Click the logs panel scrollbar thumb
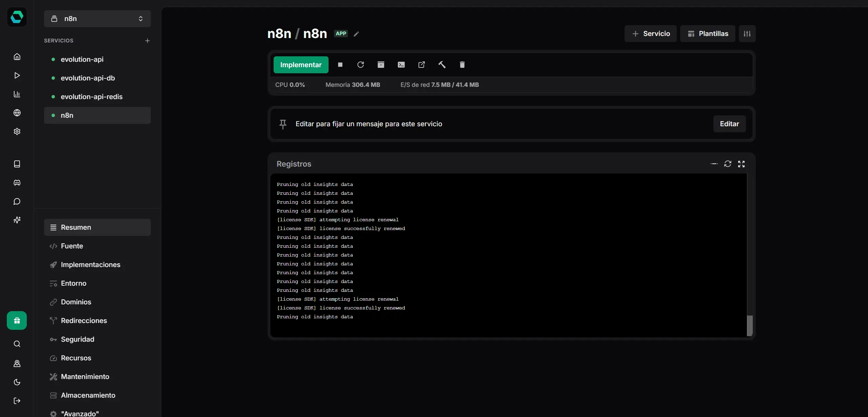 [750, 326]
